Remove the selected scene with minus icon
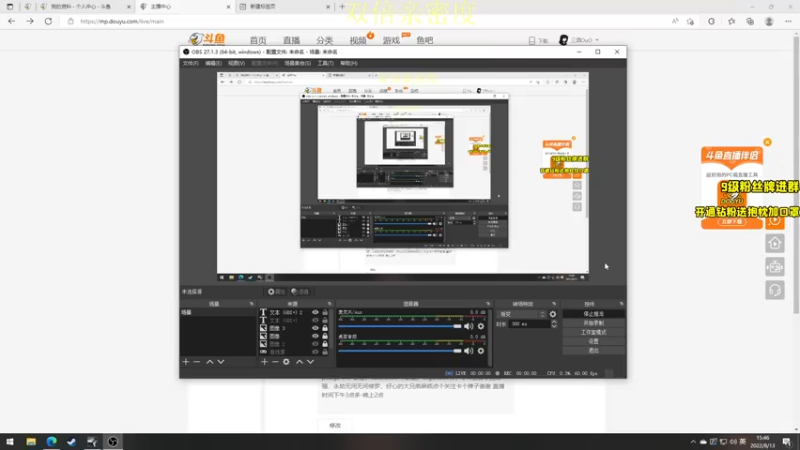800x450 pixels. point(196,362)
